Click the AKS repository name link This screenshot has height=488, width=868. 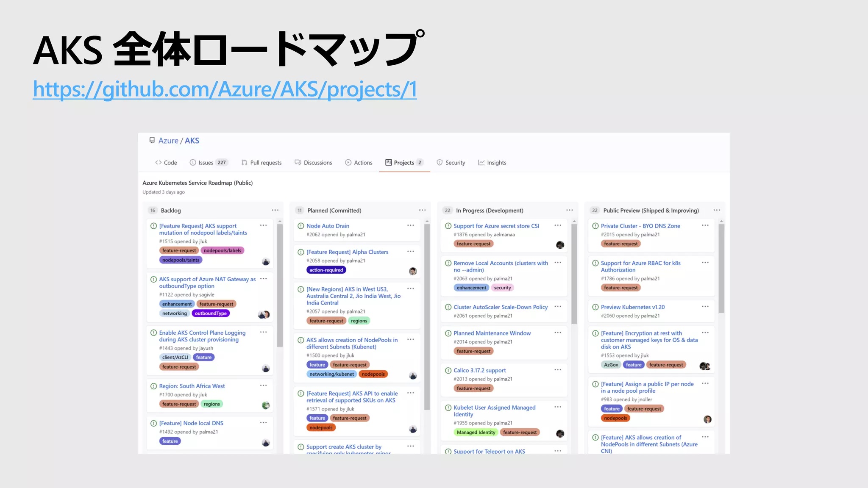(x=192, y=141)
